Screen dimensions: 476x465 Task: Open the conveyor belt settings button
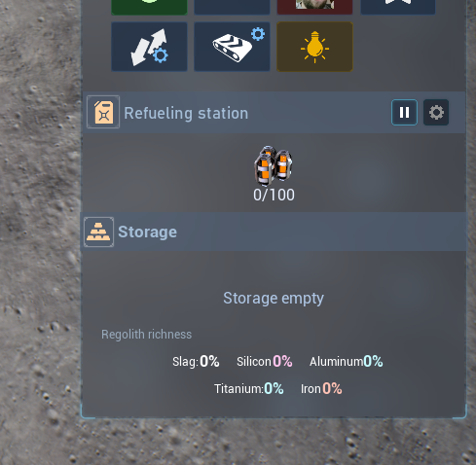tap(232, 47)
